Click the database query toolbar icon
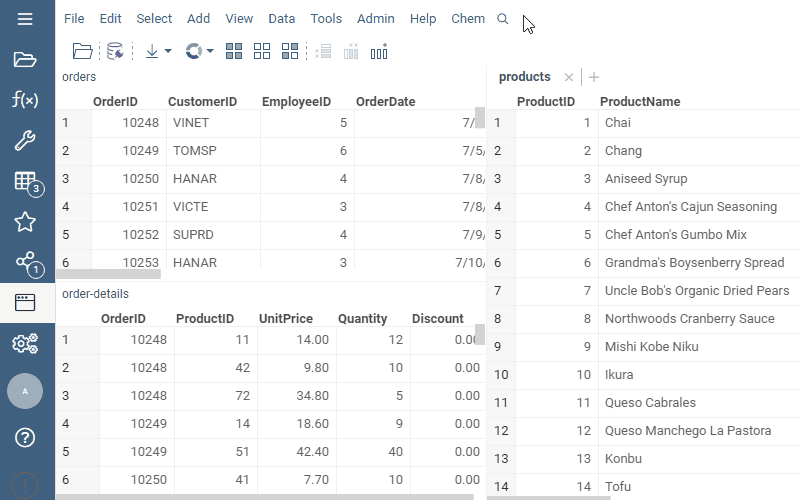 [x=115, y=51]
